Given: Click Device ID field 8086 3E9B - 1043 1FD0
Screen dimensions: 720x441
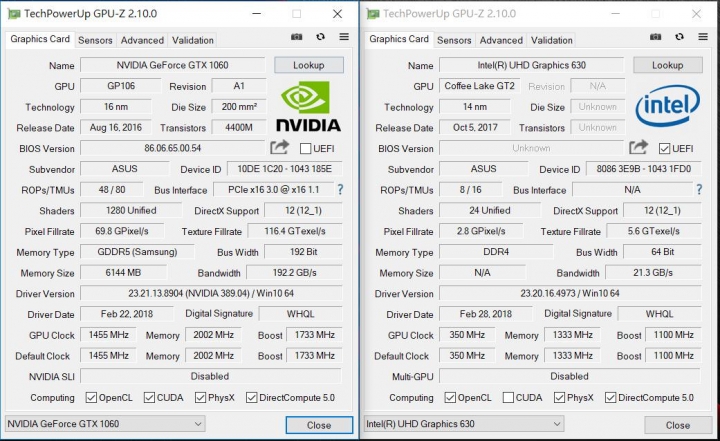Looking at the screenshot, I should tap(644, 169).
